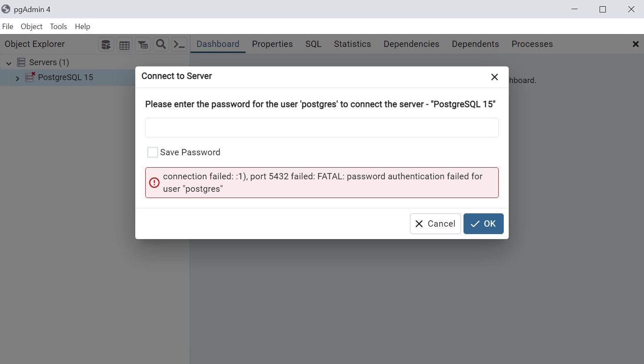Cancel the server connection dialog
This screenshot has height=364, width=644.
[x=435, y=224]
